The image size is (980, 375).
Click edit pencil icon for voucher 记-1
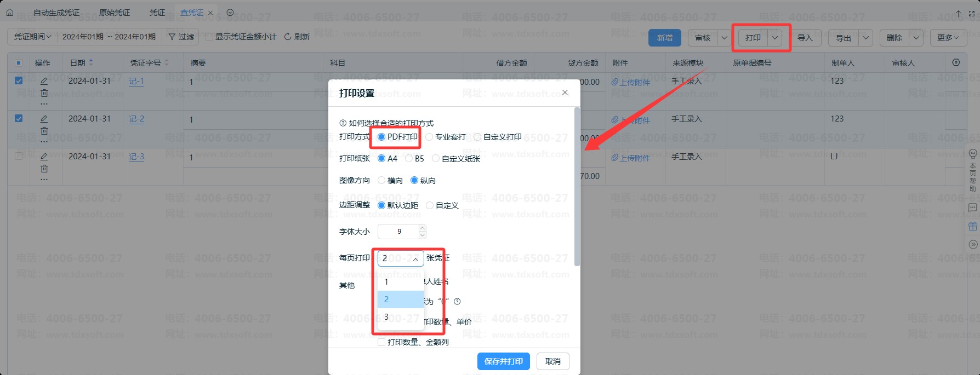[x=44, y=81]
